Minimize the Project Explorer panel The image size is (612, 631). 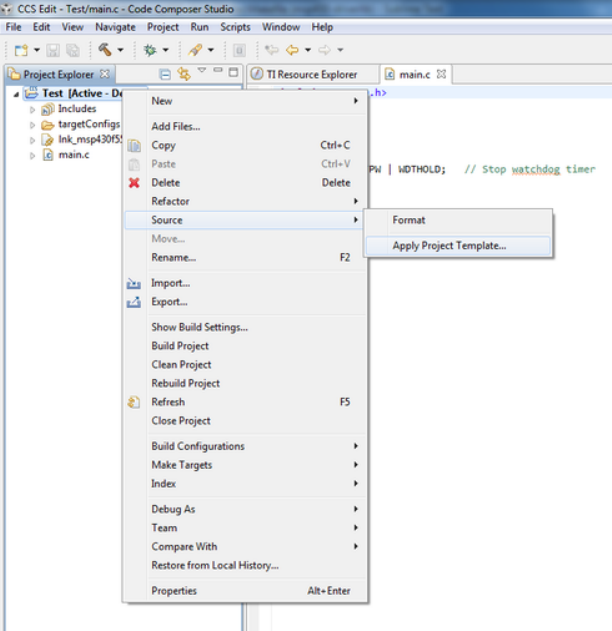[218, 70]
